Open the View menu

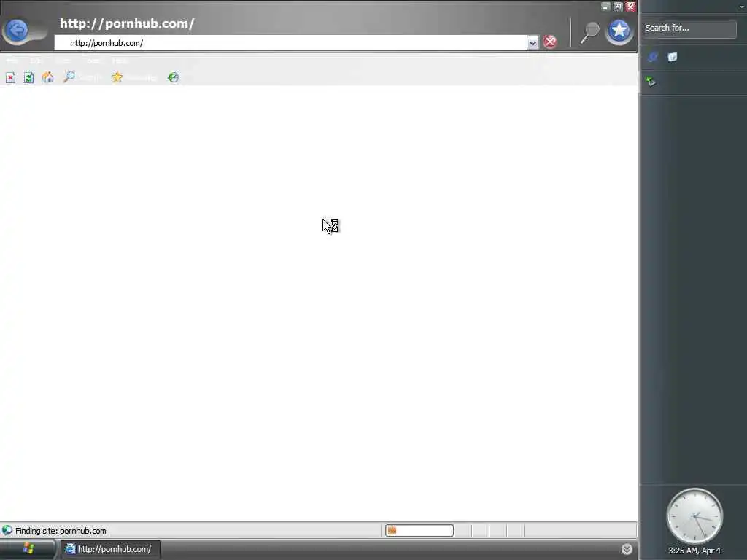coord(63,61)
